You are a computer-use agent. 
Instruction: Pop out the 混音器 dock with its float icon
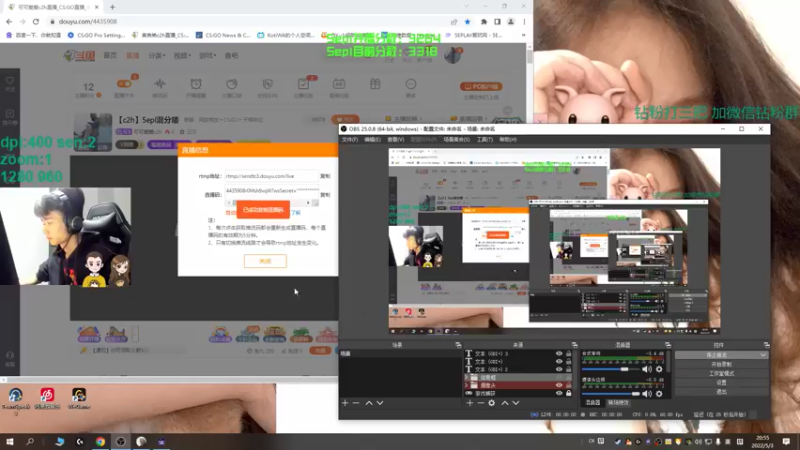point(668,345)
